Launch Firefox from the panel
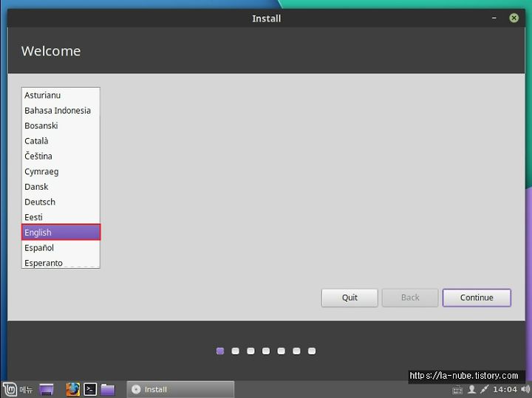 click(x=72, y=389)
